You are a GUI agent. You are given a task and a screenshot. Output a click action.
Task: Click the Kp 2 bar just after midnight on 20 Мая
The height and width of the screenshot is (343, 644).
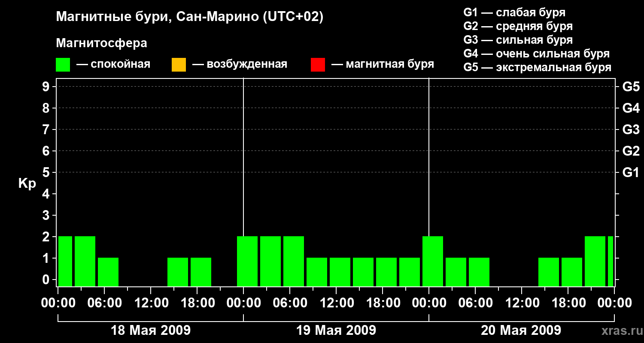pos(433,261)
